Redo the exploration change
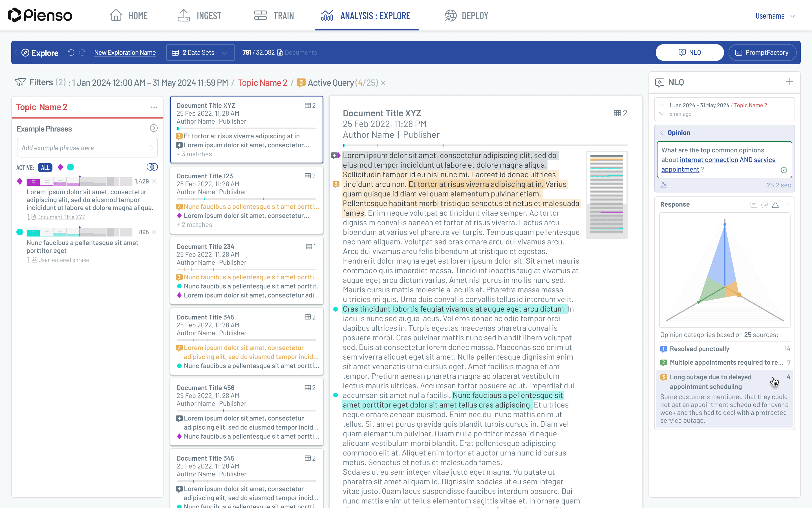 (82, 52)
